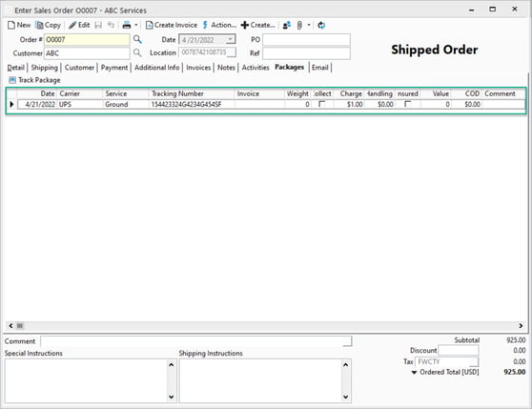Viewport: 532px width, 409px height.
Task: Open dropdown arrow next to printer icon
Action: (136, 25)
